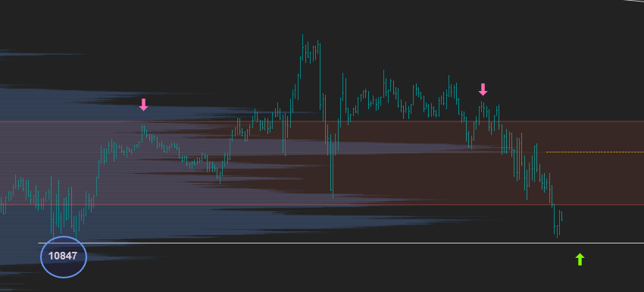
Task: Click the last price bar at far right
Action: coord(561,215)
